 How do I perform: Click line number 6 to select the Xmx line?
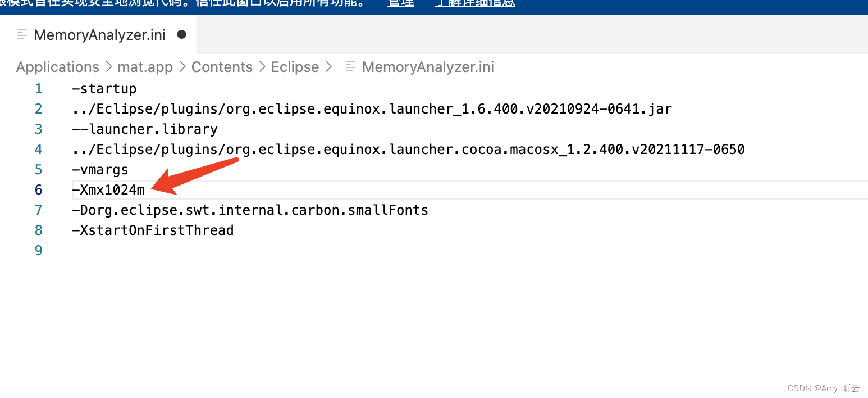(x=38, y=189)
